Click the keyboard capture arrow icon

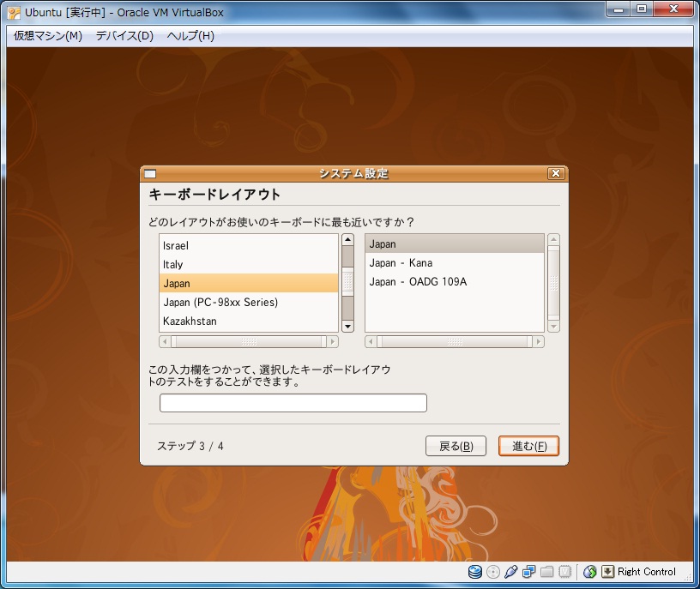tap(607, 572)
